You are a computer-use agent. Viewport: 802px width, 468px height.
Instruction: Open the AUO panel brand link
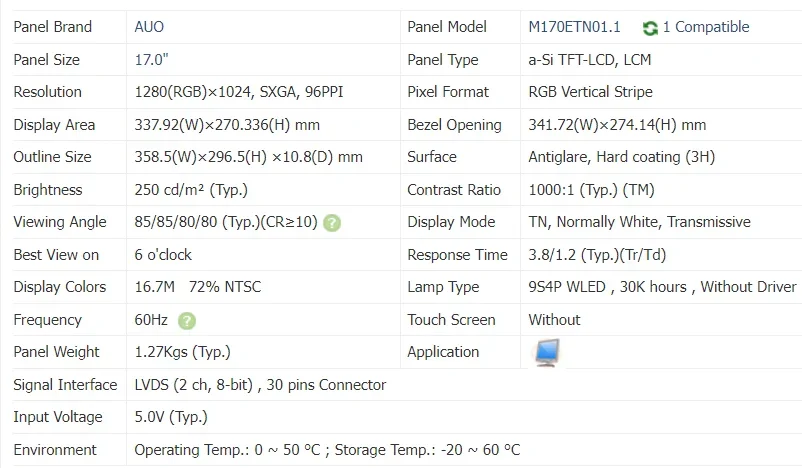coord(149,27)
